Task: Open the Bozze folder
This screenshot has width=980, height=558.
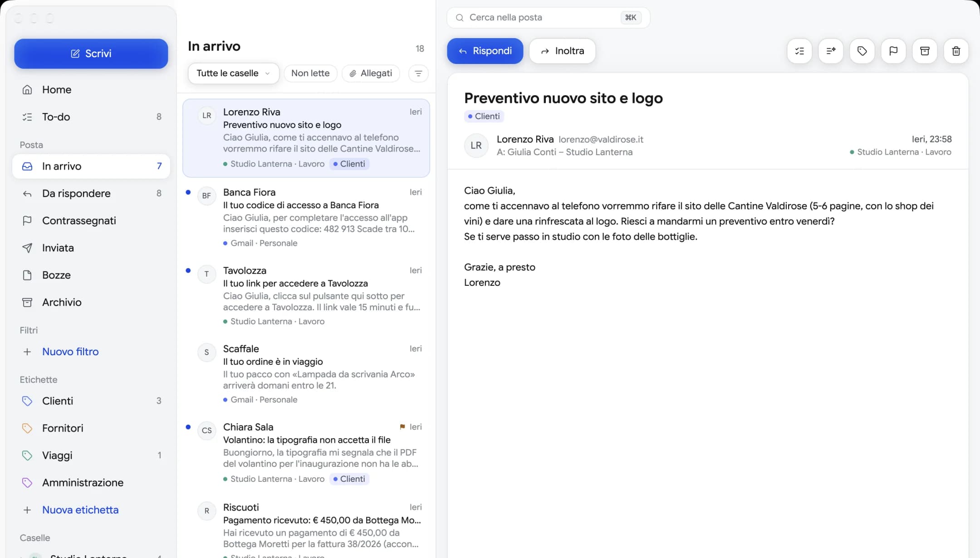Action: tap(91, 275)
